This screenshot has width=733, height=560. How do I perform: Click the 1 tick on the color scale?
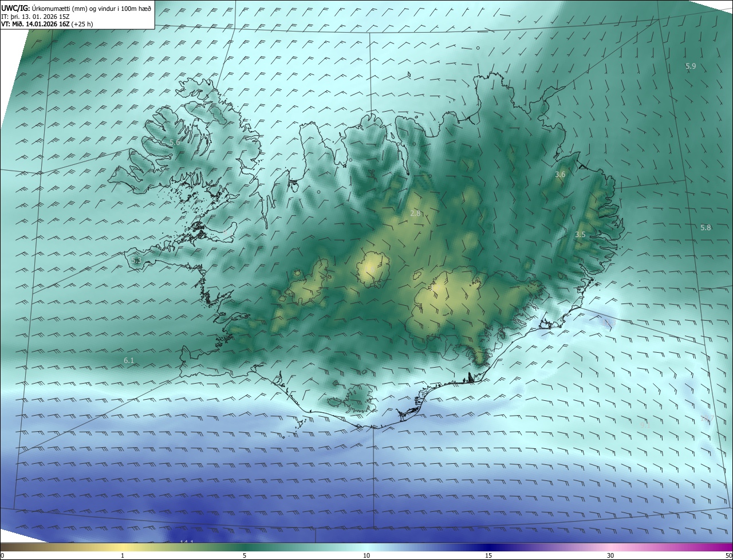(x=123, y=555)
